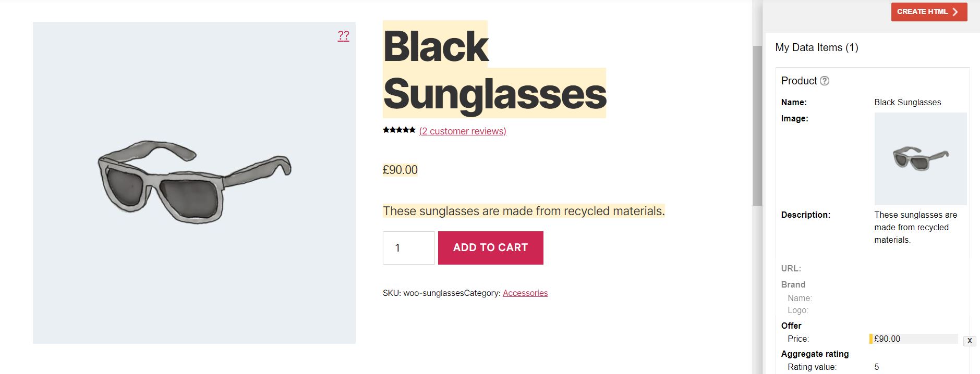This screenshot has height=374, width=980.
Task: Click the large sunglasses product image
Action: [194, 182]
